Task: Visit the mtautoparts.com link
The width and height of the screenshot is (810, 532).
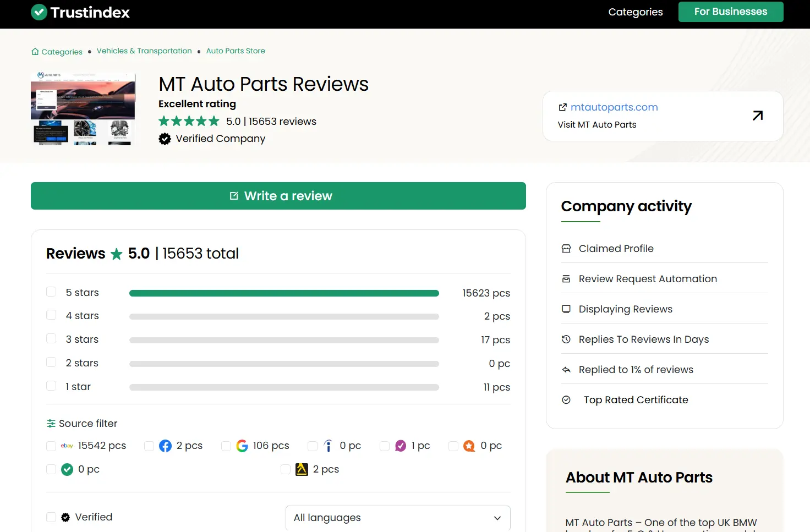Action: (x=614, y=107)
